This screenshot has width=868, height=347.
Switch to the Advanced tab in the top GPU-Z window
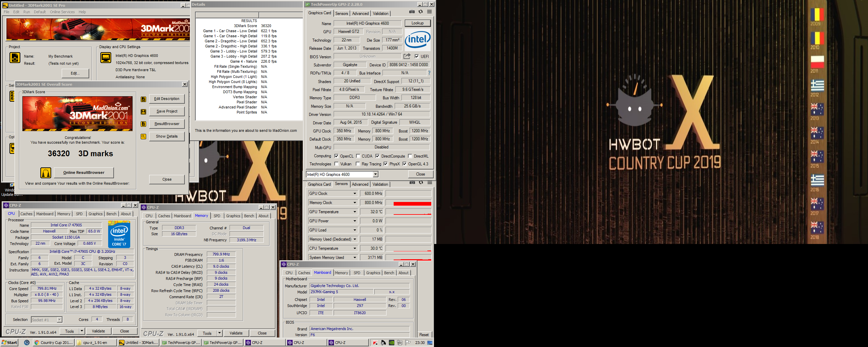(x=360, y=14)
